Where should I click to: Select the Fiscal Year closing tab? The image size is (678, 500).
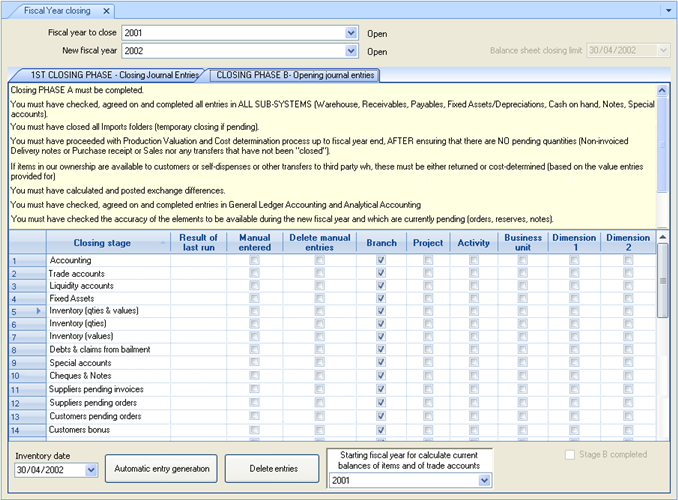[57, 11]
